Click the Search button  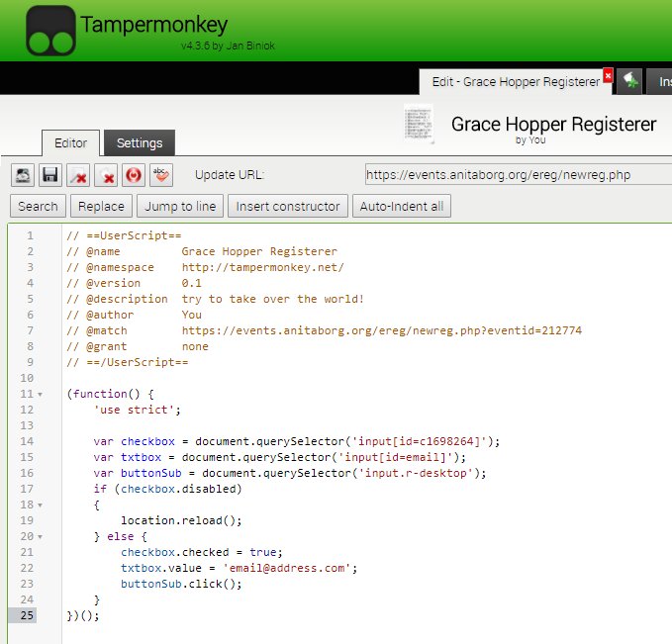click(38, 207)
